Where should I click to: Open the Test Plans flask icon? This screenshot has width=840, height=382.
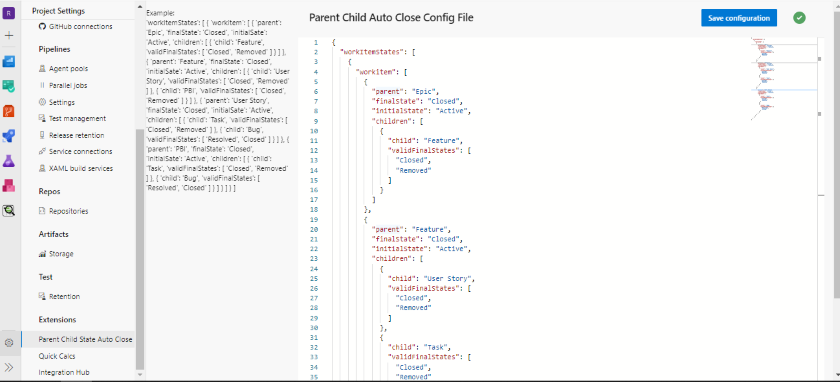coord(9,161)
